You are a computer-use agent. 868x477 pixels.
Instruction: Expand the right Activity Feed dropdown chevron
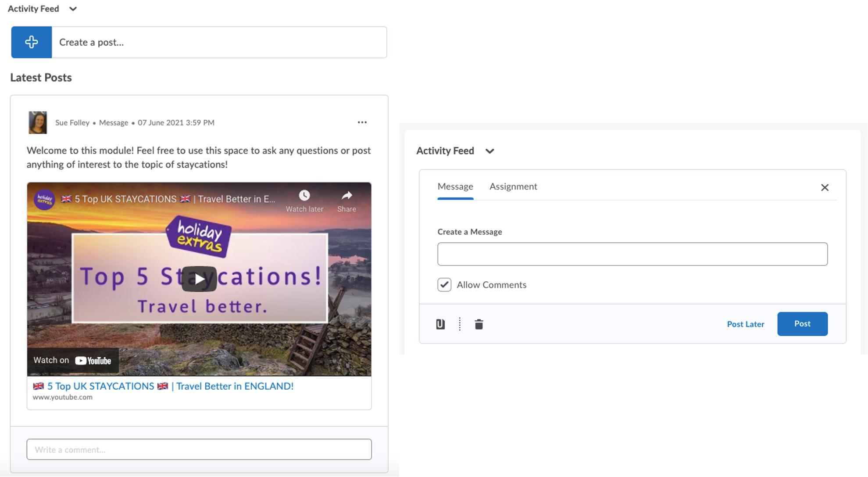[x=490, y=151]
